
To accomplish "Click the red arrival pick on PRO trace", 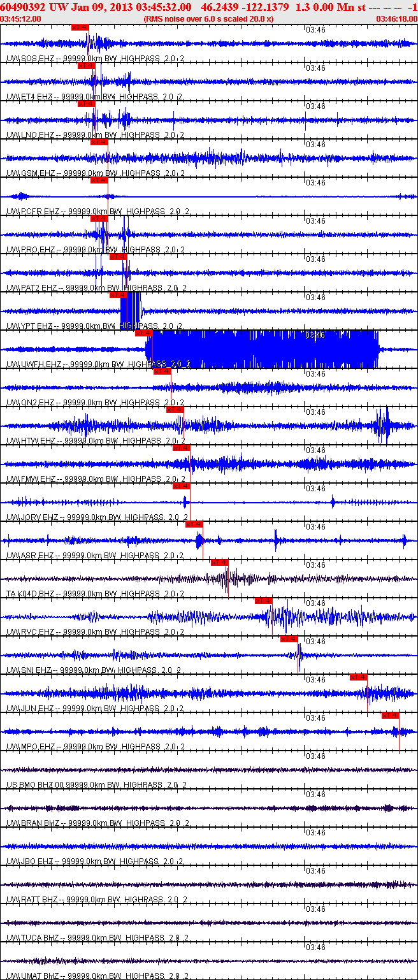I will click(x=99, y=219).
